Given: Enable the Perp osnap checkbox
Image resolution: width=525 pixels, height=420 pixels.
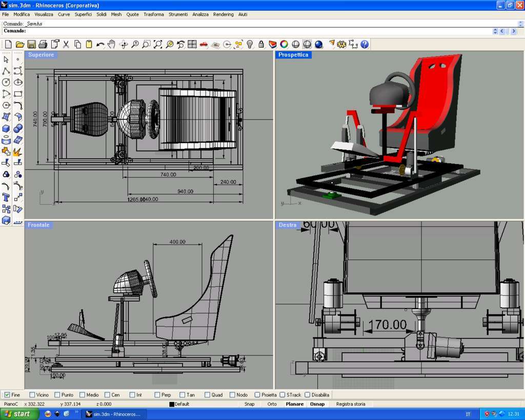Looking at the screenshot, I should tap(157, 395).
